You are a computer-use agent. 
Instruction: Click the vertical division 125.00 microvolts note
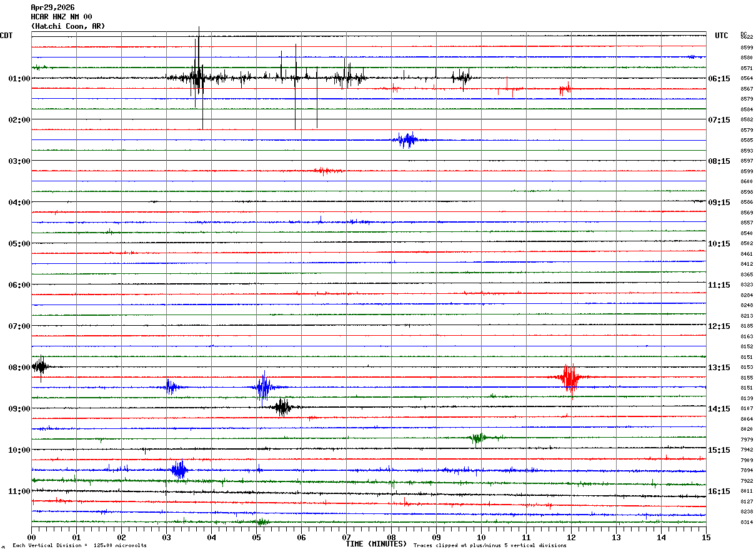click(80, 546)
